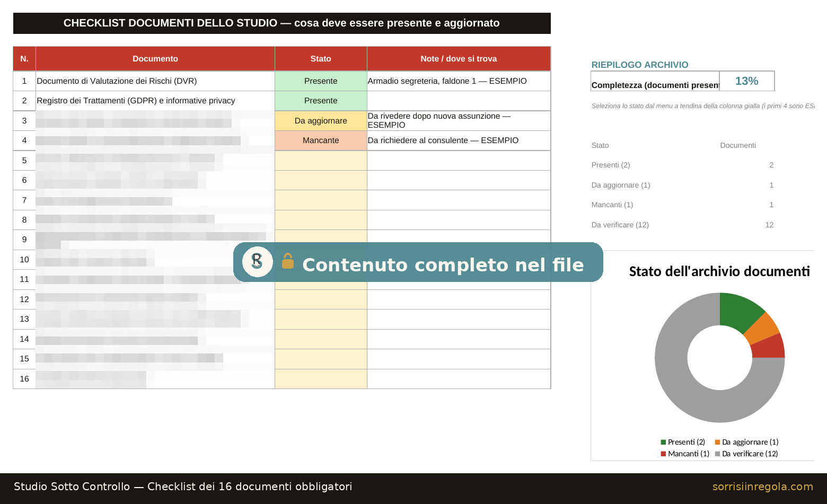Select the Documento di Valutazione dei Rischi cell
Screen dimensions: 827x504
pyautogui.click(x=155, y=81)
